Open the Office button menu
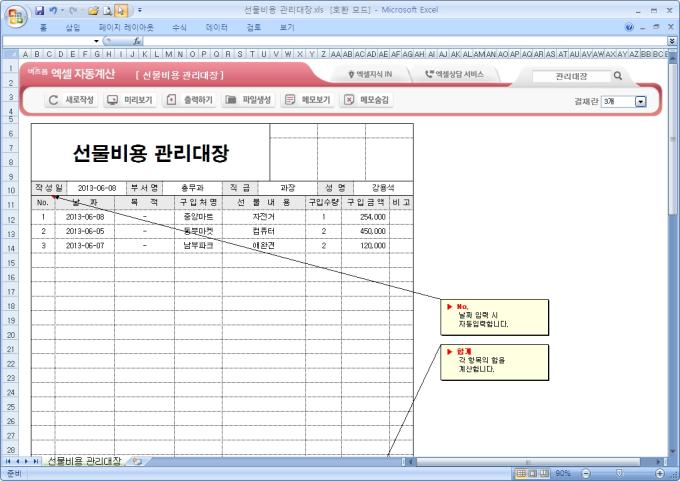This screenshot has width=680, height=481. 16,16
